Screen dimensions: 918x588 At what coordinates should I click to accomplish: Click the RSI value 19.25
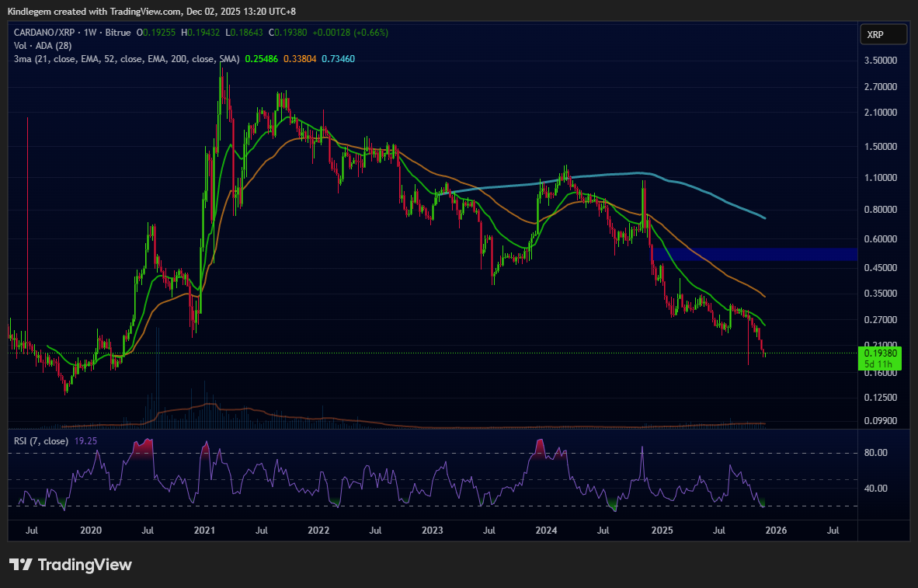(86, 441)
